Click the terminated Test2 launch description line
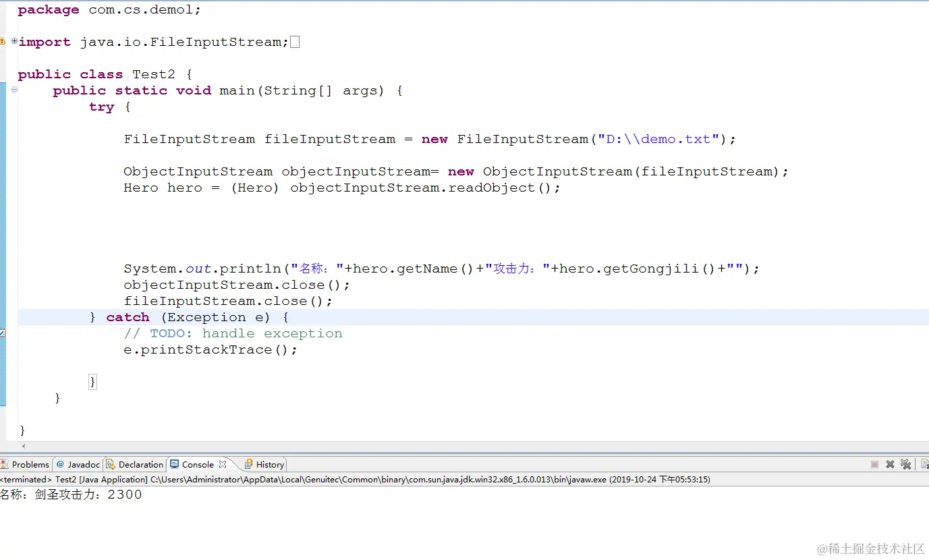929x560 pixels. (x=355, y=480)
